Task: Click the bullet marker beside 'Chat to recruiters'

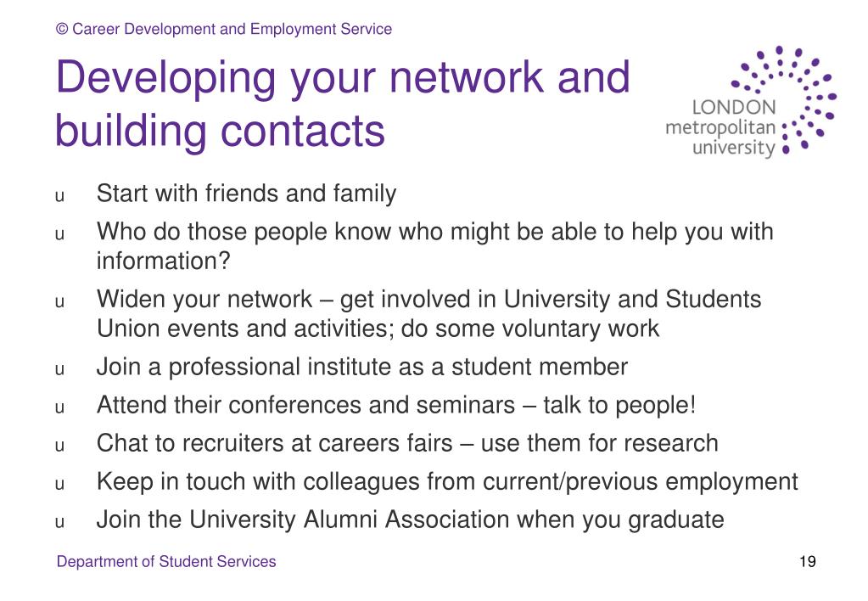Action: coord(59,446)
